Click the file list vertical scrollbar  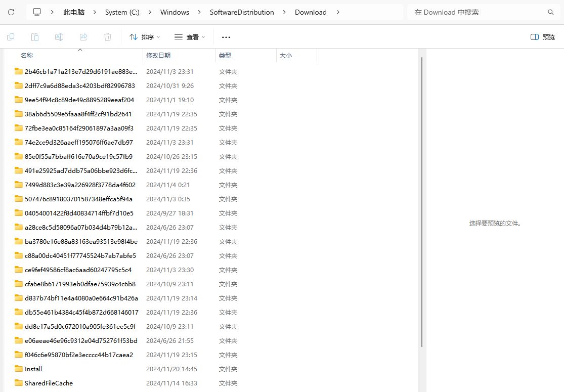click(421, 202)
